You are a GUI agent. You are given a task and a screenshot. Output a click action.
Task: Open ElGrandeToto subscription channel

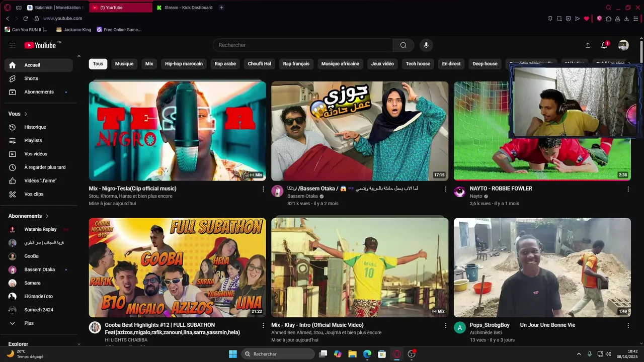[x=38, y=297]
